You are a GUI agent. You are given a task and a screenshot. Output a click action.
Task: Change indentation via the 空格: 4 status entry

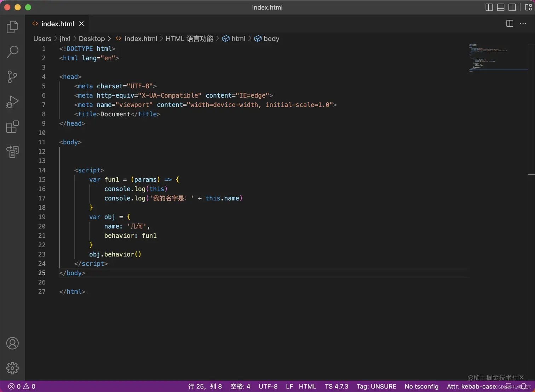pos(240,386)
